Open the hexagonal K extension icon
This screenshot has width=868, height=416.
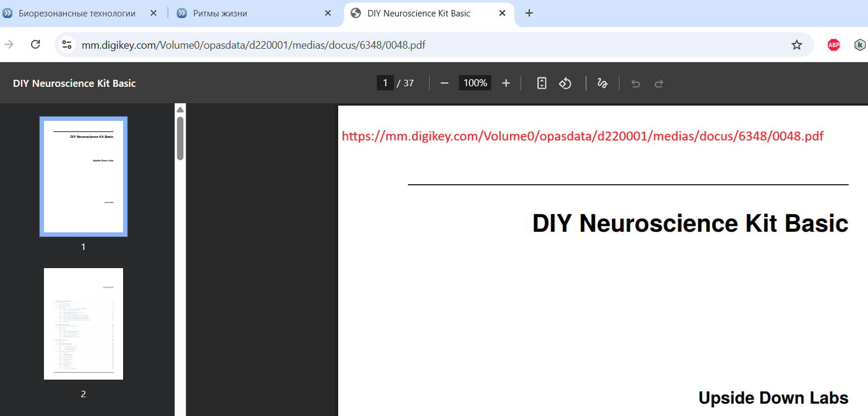pyautogui.click(x=860, y=45)
